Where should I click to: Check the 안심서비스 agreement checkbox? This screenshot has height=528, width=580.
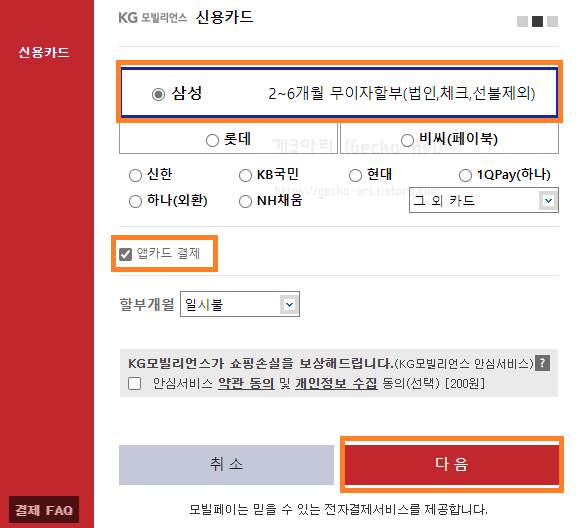click(134, 383)
